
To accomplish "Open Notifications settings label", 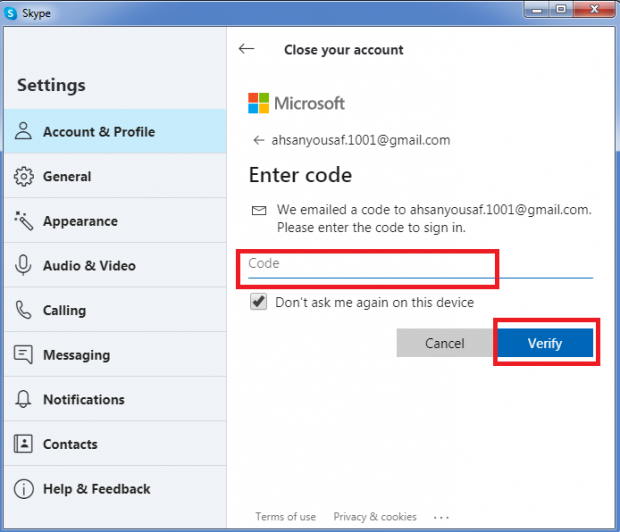I will pyautogui.click(x=84, y=399).
